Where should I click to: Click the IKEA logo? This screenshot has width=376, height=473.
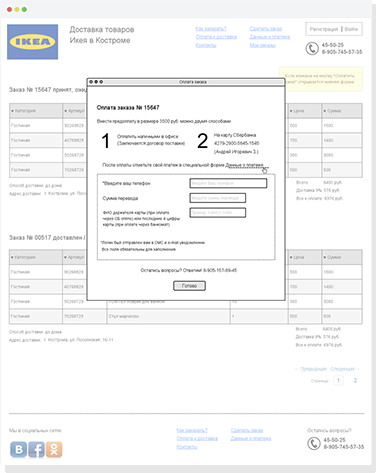pyautogui.click(x=33, y=42)
